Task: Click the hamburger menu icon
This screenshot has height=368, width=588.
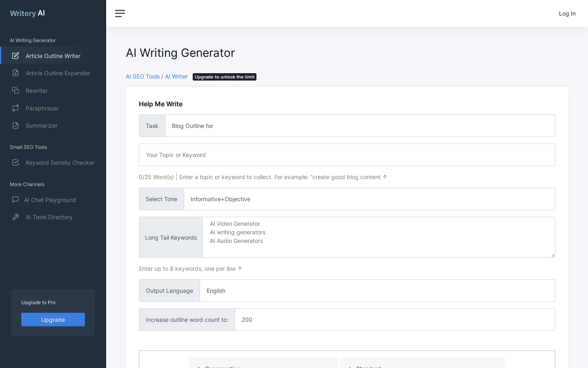Action: (x=120, y=13)
